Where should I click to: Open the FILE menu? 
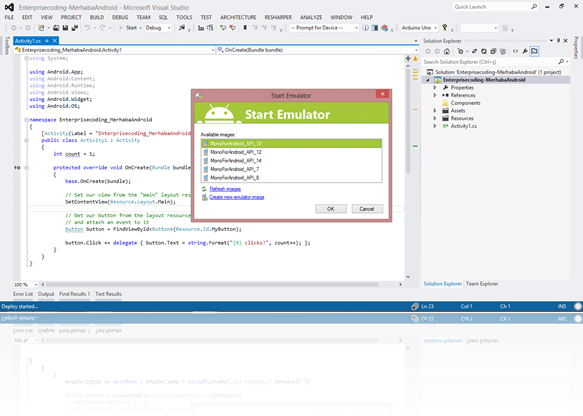coord(9,17)
